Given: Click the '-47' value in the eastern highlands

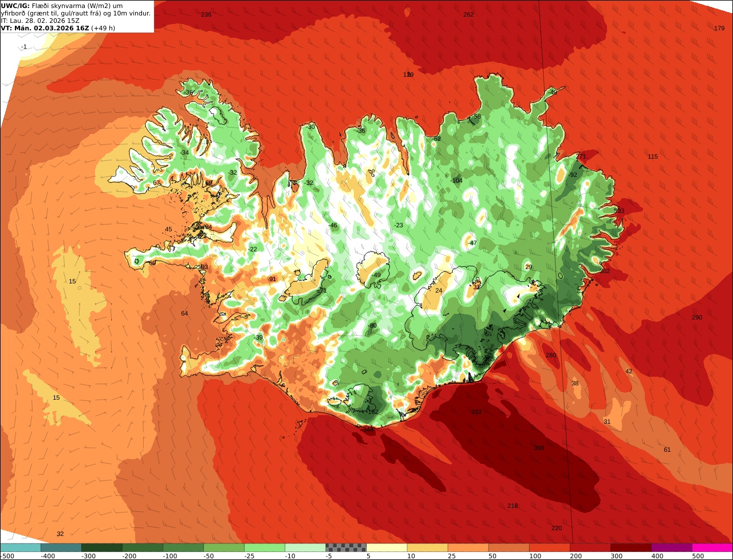Looking at the screenshot, I should pos(472,243).
